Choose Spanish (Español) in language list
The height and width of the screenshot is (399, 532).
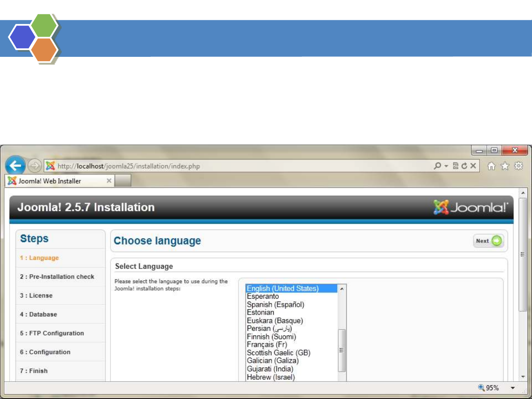point(292,305)
